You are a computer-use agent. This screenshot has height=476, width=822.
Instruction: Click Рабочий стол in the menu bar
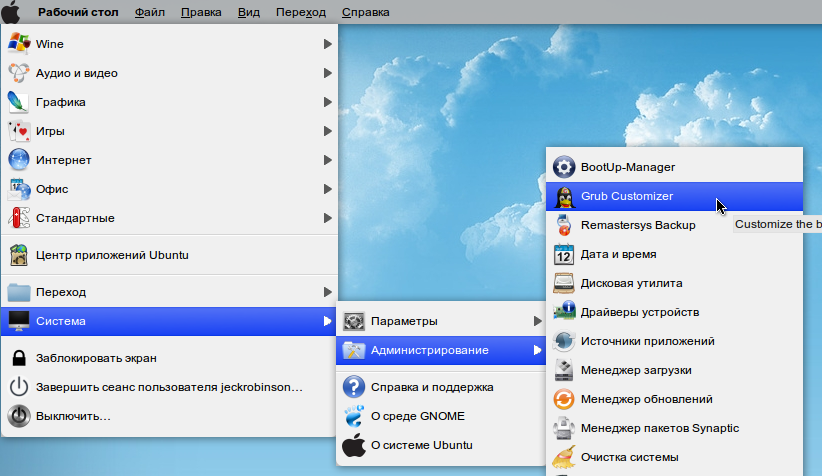tap(78, 12)
